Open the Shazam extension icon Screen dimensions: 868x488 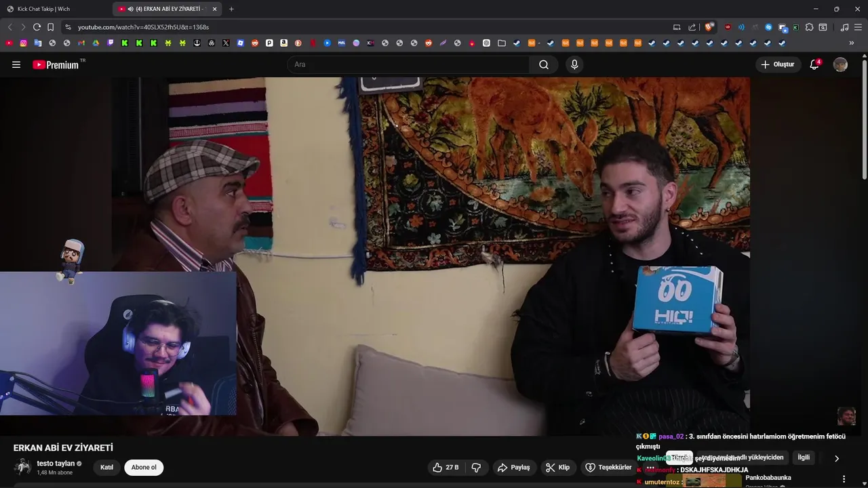click(x=768, y=27)
